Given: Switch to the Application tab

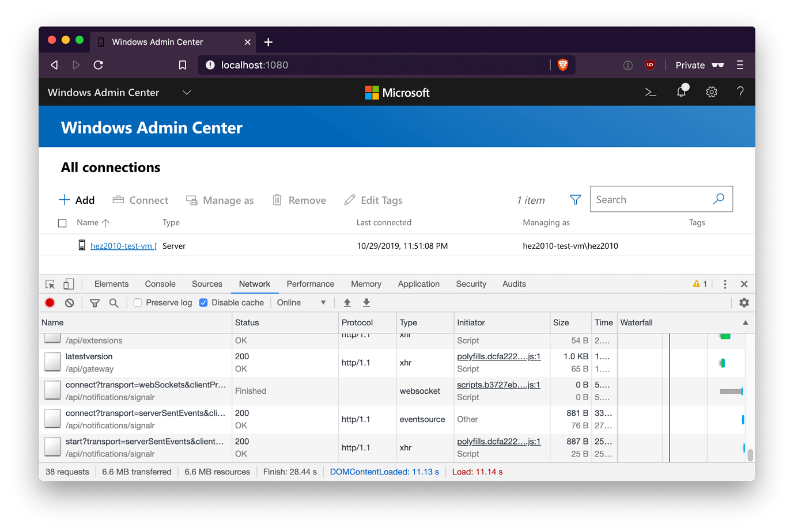Looking at the screenshot, I should 419,284.
